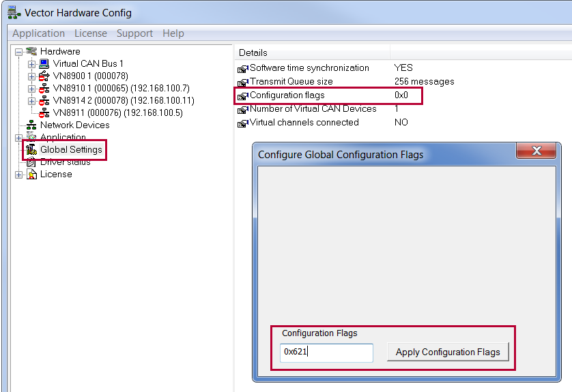Screen dimensions: 572x392
Task: Click the Network Devices icon in tree
Action: [x=31, y=125]
